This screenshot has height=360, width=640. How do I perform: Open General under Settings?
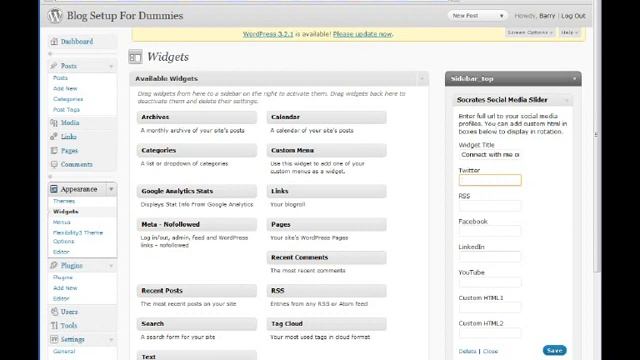coord(64,351)
